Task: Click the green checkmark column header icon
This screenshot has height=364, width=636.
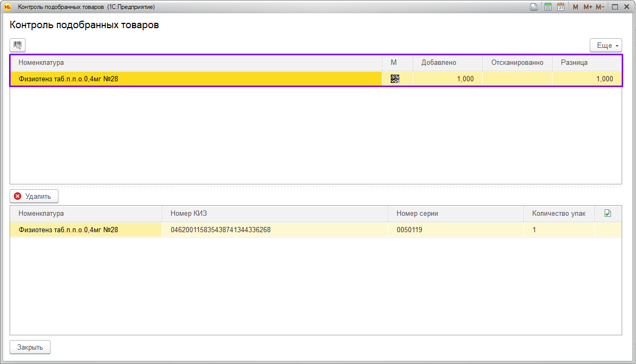Action: [x=608, y=213]
